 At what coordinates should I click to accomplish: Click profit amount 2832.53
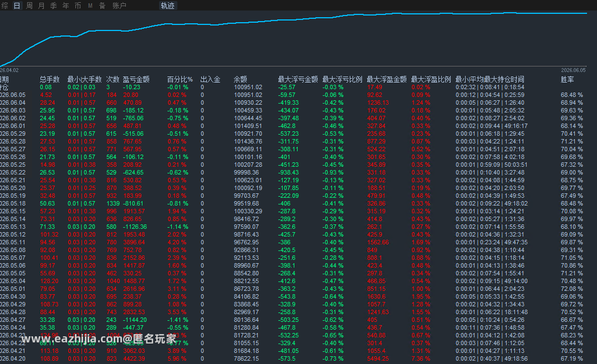(134, 312)
